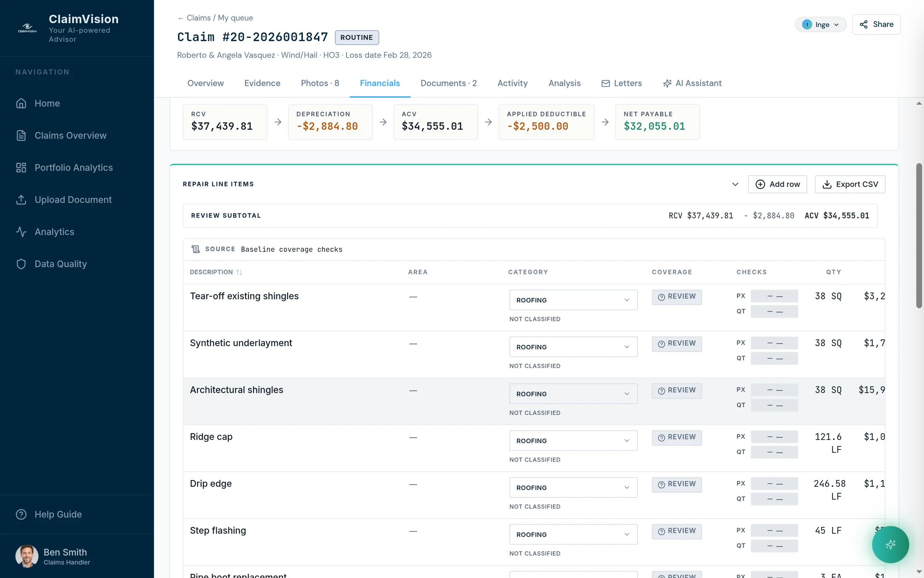The height and width of the screenshot is (578, 924).
Task: Click the floating AI sparkle button
Action: (890, 544)
